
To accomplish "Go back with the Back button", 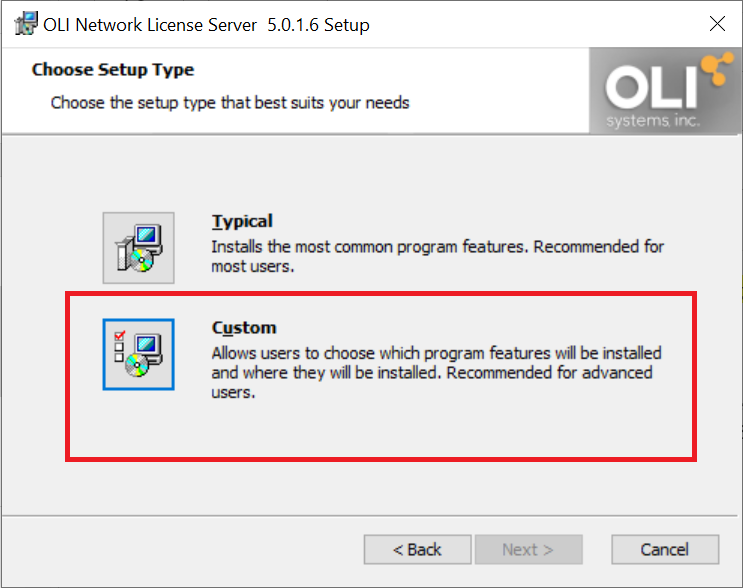I will (x=417, y=550).
